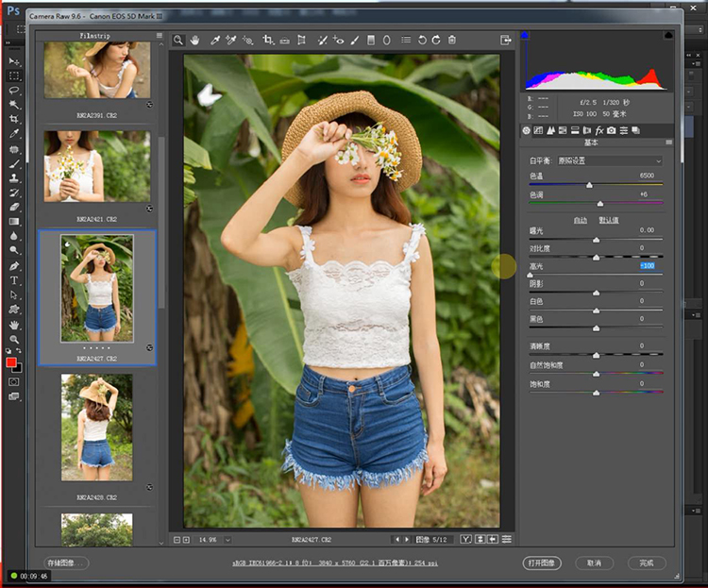This screenshot has width=708, height=588.
Task: Open the Filmstrip panel menu
Action: click(160, 35)
